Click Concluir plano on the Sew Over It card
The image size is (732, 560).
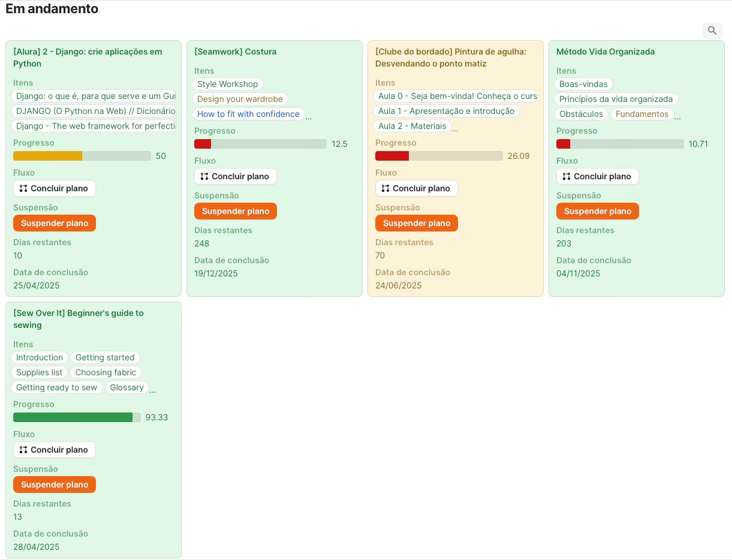(55, 450)
